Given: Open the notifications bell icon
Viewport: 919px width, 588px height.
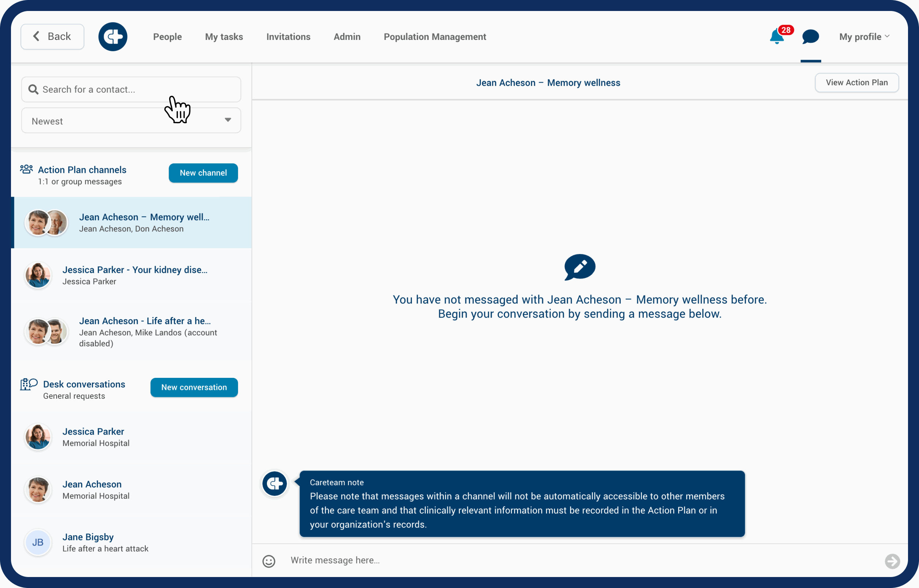Looking at the screenshot, I should pos(777,37).
